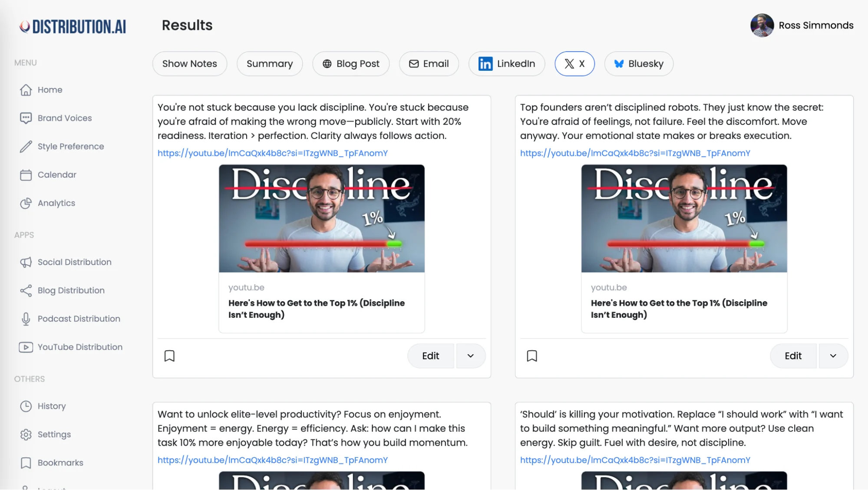Switch to the Show Notes tab

(x=190, y=64)
